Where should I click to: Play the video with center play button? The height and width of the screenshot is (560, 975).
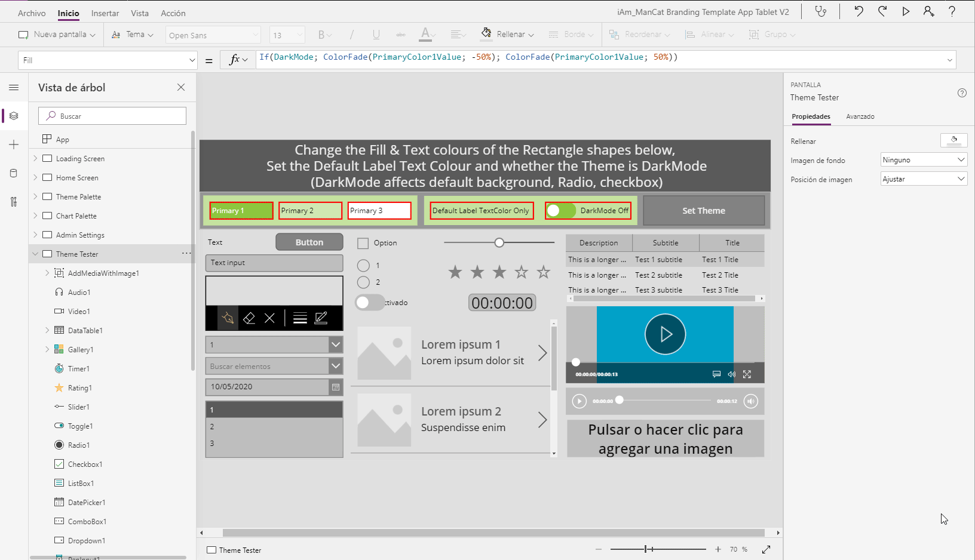point(666,334)
